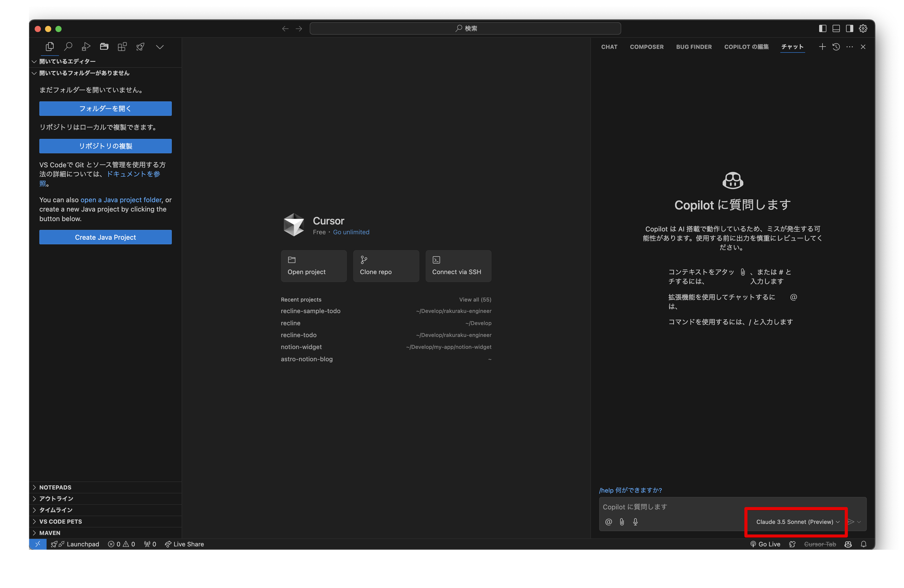This screenshot has width=904, height=588.
Task: Expand the タイムライン section
Action: pyautogui.click(x=106, y=510)
